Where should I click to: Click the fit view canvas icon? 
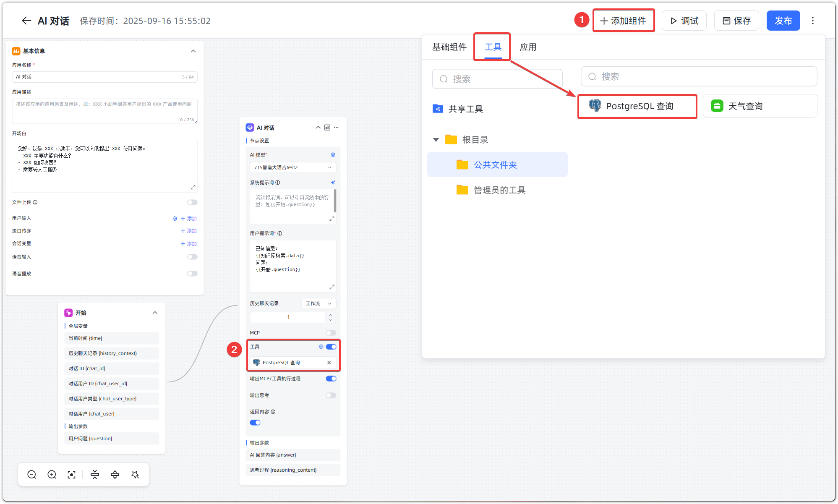click(72, 475)
